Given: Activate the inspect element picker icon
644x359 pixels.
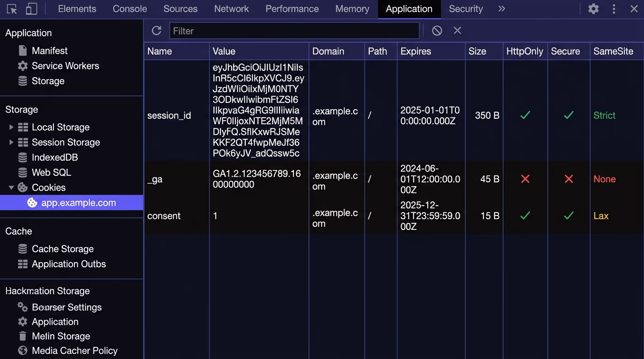Looking at the screenshot, I should click(x=12, y=9).
